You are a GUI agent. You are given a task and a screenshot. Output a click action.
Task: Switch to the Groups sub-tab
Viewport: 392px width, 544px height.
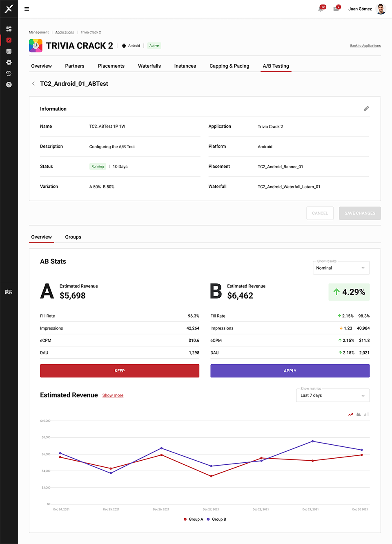pyautogui.click(x=73, y=237)
